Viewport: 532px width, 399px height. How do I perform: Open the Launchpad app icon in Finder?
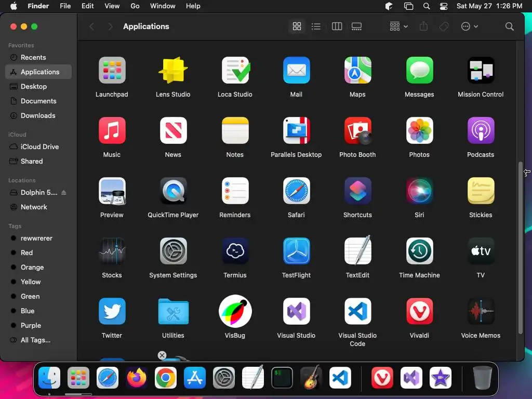112,70
